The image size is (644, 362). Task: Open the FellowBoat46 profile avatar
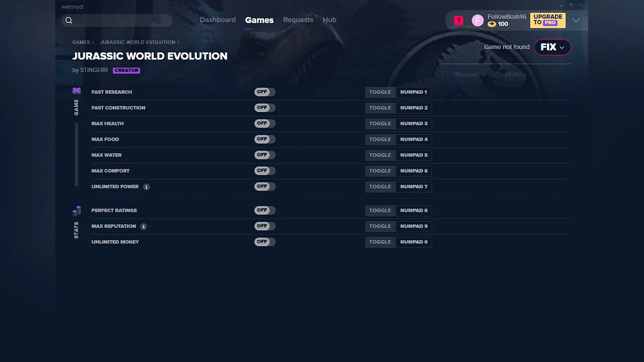click(x=478, y=20)
